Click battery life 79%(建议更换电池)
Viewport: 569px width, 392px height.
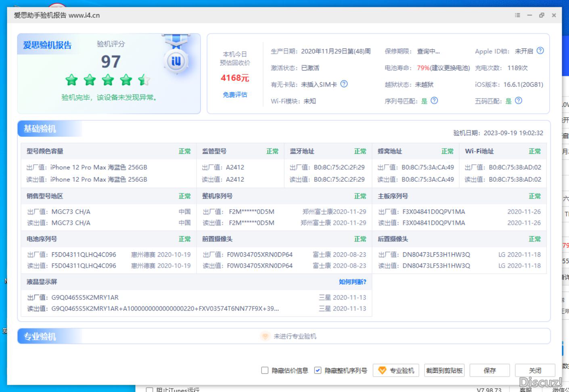pos(443,68)
